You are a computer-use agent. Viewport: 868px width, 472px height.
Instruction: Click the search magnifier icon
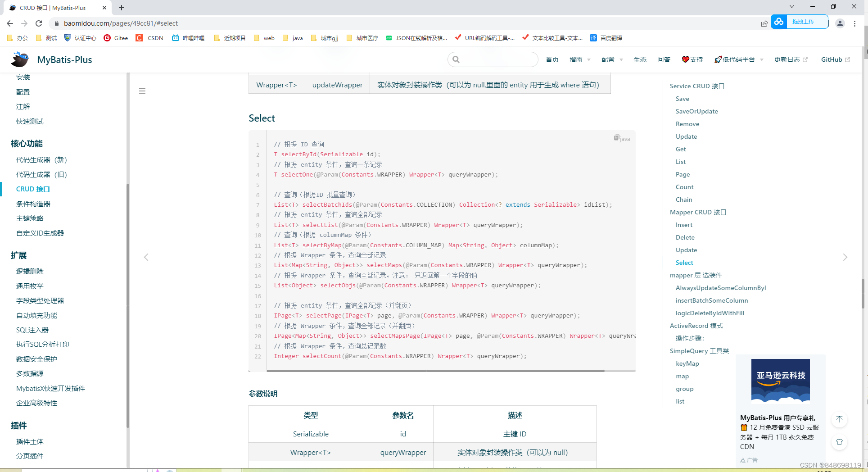[456, 59]
